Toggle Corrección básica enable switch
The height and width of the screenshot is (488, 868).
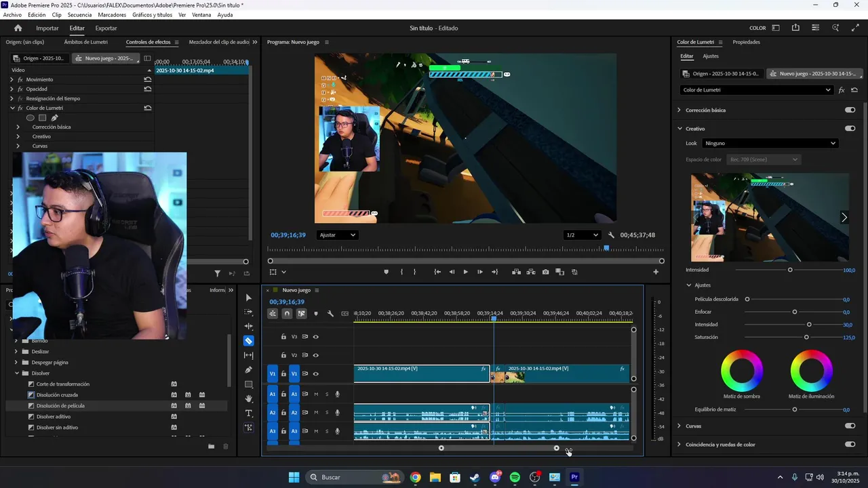850,110
